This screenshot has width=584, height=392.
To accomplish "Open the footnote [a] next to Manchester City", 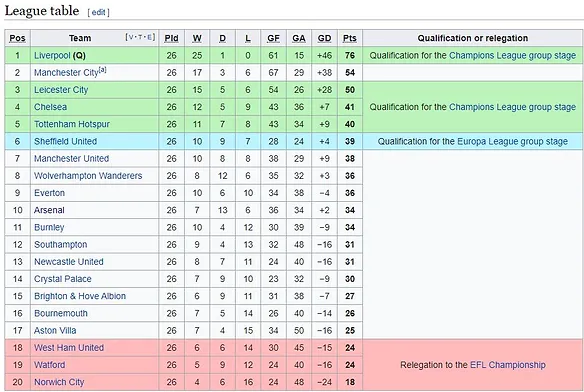I will [x=102, y=70].
